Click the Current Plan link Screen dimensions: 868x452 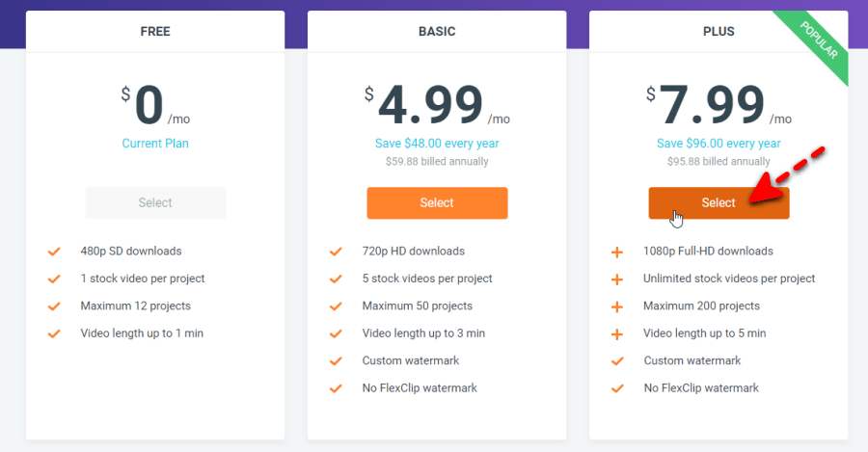155,144
